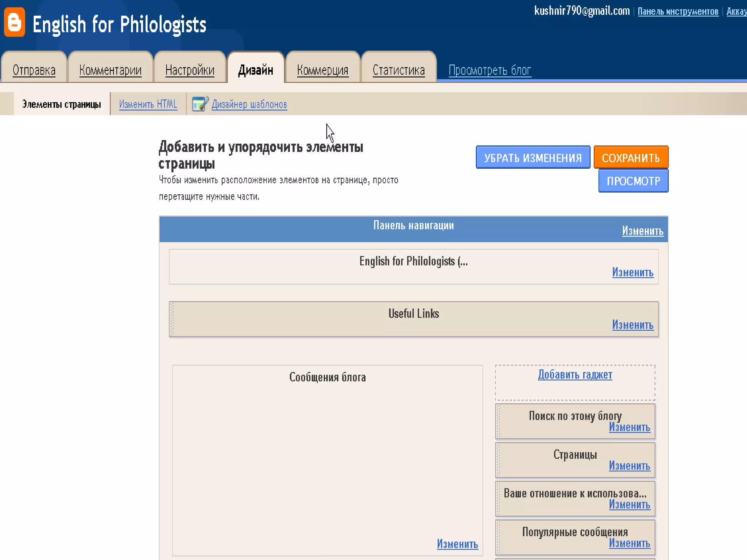This screenshot has height=560, width=747.
Task: Click the Template Designer icon
Action: coord(200,104)
